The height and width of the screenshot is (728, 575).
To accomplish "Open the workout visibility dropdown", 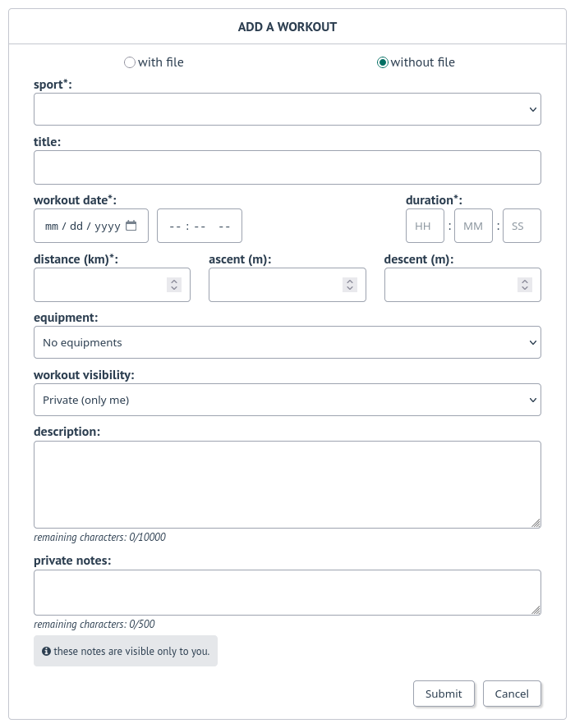I will click(287, 400).
